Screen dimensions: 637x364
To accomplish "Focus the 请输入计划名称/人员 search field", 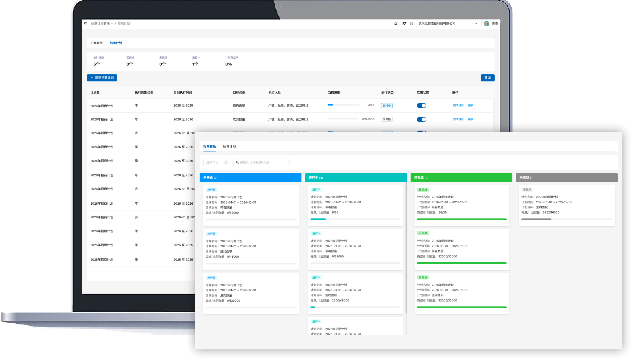I will point(261,162).
